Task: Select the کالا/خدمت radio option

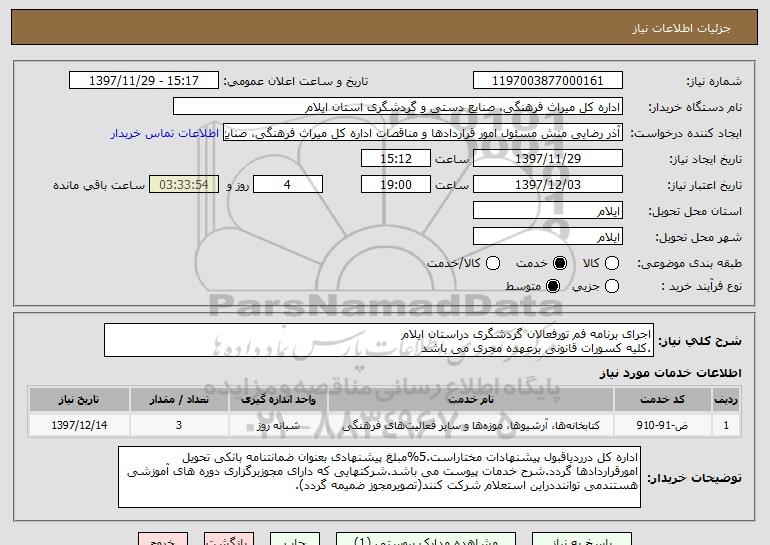Action: tap(493, 263)
